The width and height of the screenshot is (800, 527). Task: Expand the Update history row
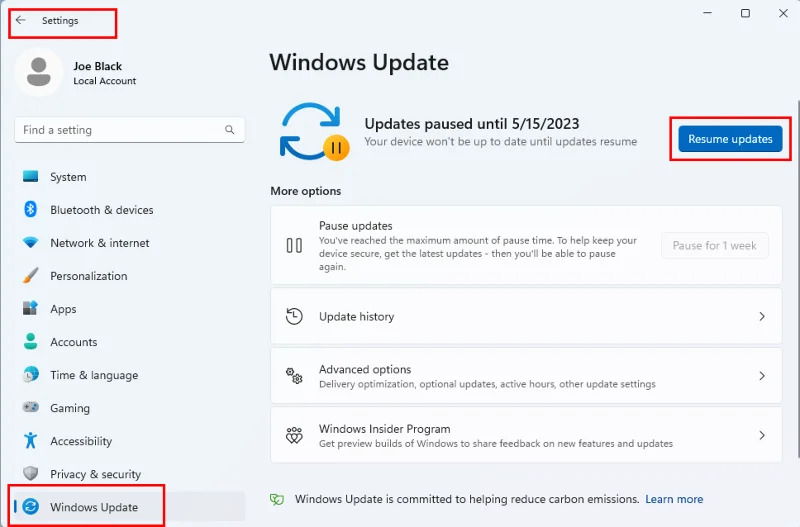pos(526,316)
